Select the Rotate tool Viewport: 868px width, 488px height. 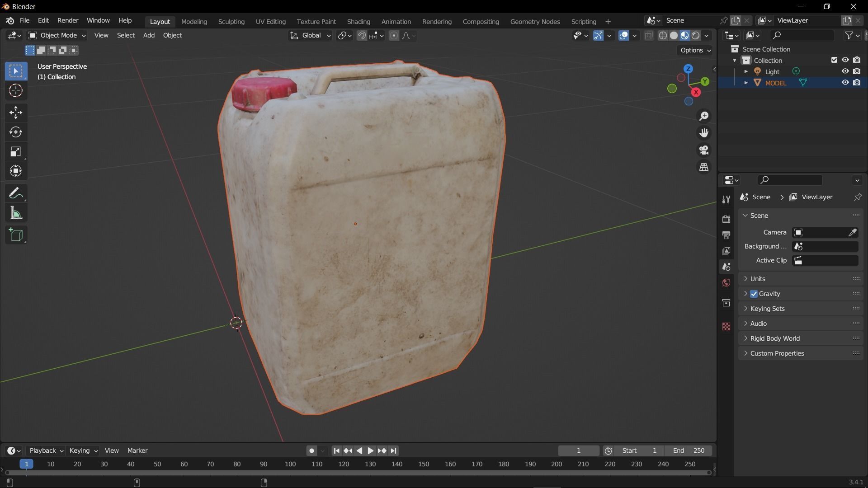tap(16, 132)
